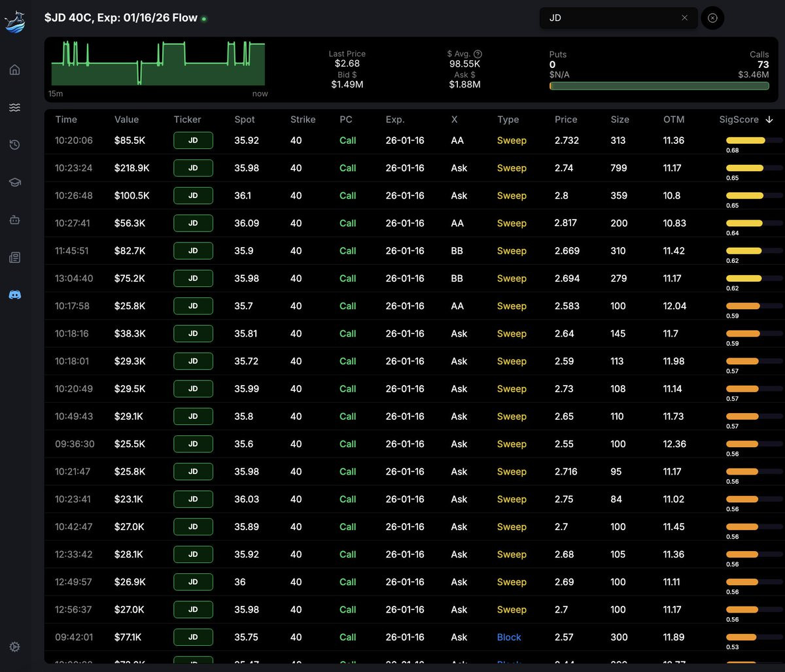The width and height of the screenshot is (785, 672).
Task: Sort by the Spot column header
Action: [245, 120]
